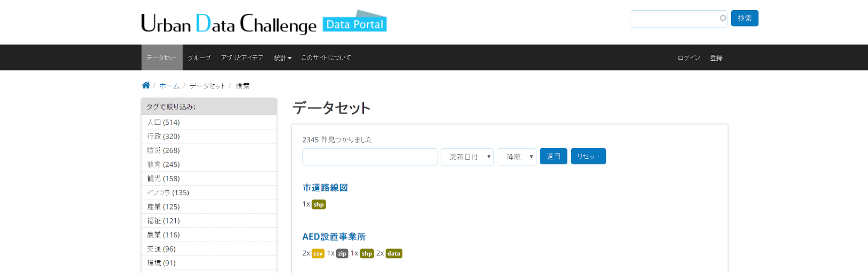This screenshot has height=273, width=868.
Task: Filter by the 防災 (268) tag
Action: tap(164, 150)
